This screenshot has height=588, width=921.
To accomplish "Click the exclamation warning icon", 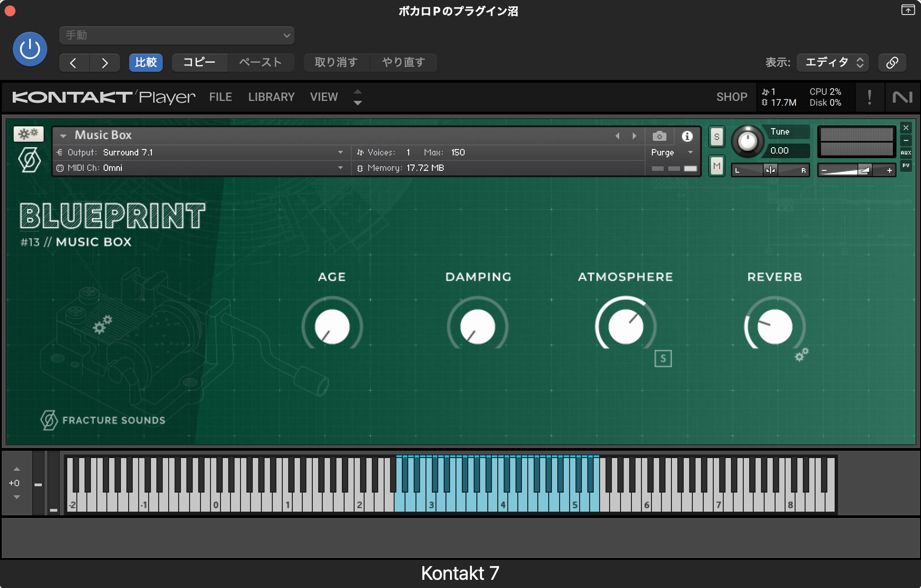I will tap(870, 97).
